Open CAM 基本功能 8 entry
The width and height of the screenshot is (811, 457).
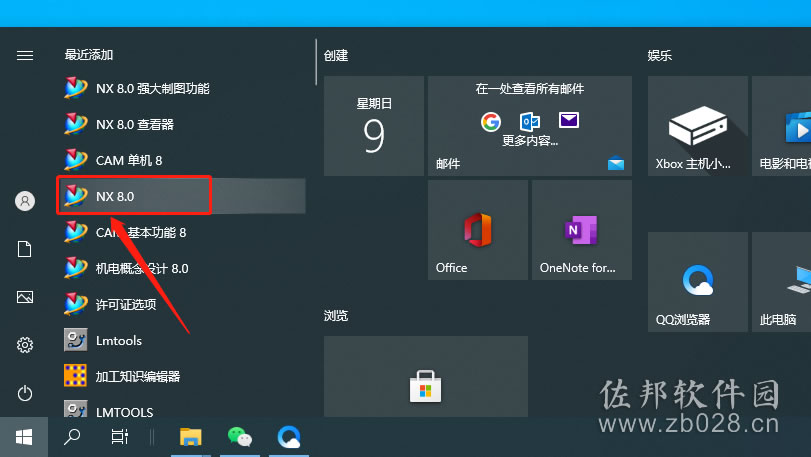coord(181,232)
